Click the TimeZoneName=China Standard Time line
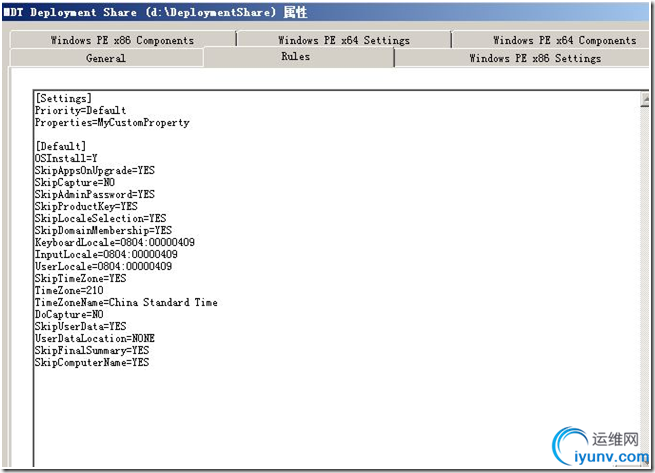This screenshot has height=473, width=655. [126, 302]
